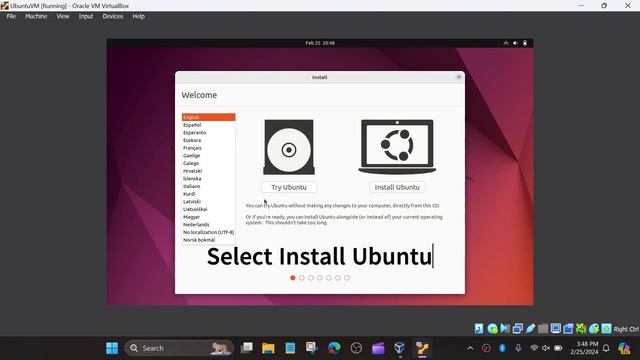Select Euskara language
Image resolution: width=640 pixels, height=360 pixels.
point(209,140)
